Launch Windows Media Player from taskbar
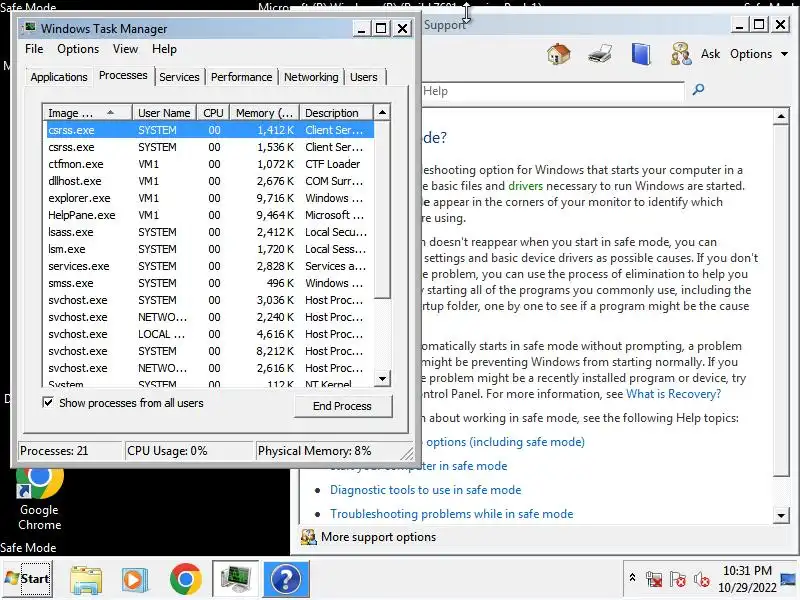This screenshot has height=600, width=800. tap(135, 579)
